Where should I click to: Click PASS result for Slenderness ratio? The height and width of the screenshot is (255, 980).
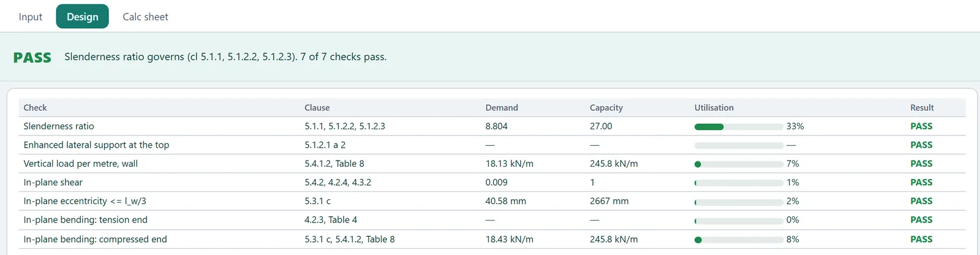(x=921, y=126)
